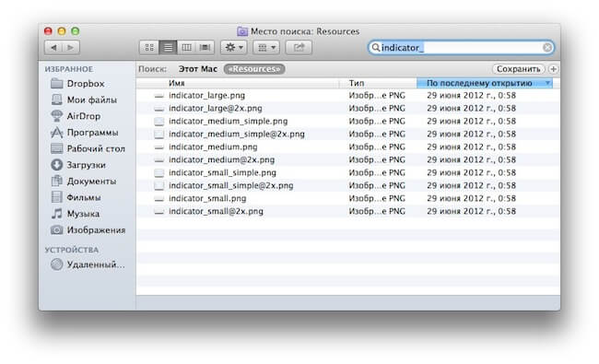
Task: Click the УСТРОЙСТВА sidebar heading
Action: (x=72, y=250)
